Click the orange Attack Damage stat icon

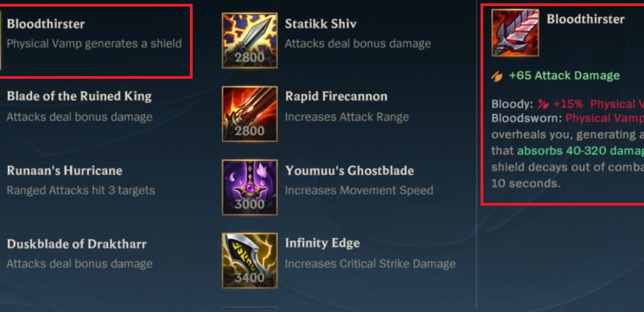496,76
